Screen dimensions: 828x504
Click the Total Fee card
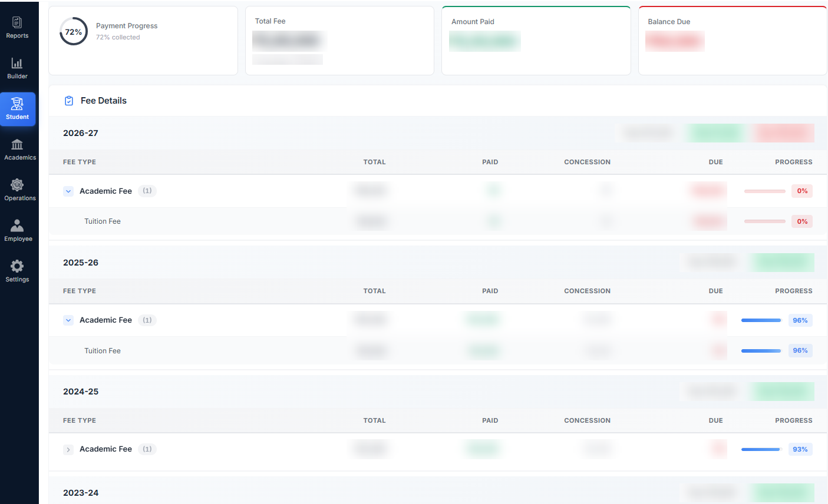pyautogui.click(x=339, y=41)
